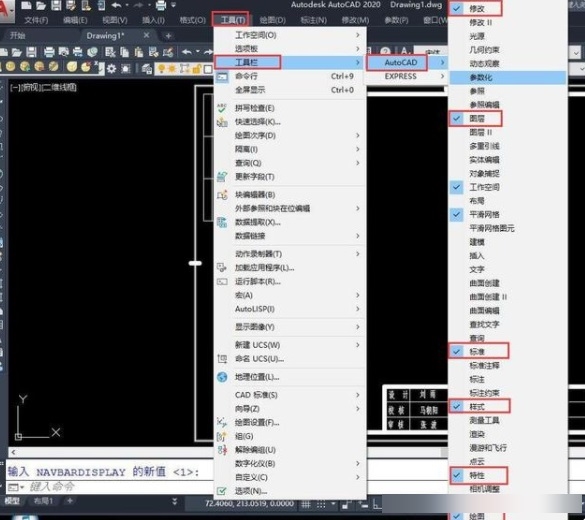
Task: Click Cut icon in standard toolbar
Action: pos(110,52)
